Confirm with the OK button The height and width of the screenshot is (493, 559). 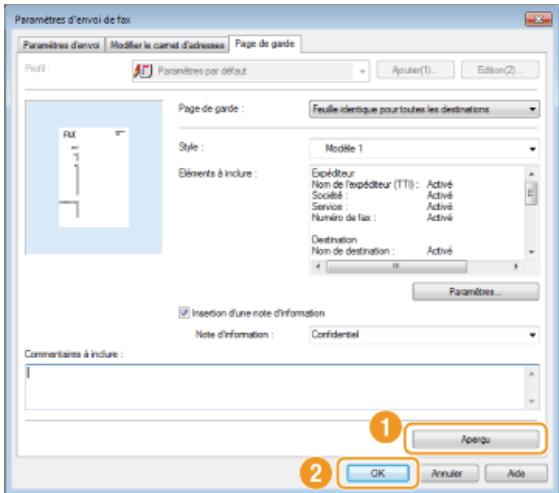coord(378,473)
